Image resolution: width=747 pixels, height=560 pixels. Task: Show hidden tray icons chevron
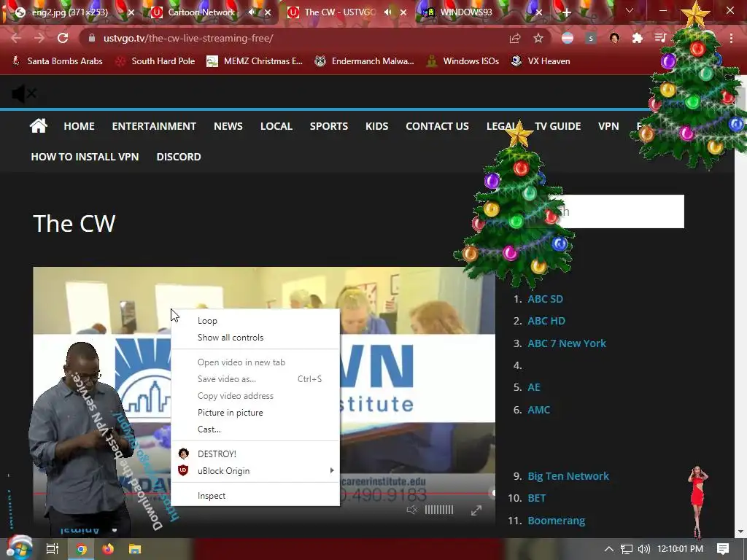[609, 549]
